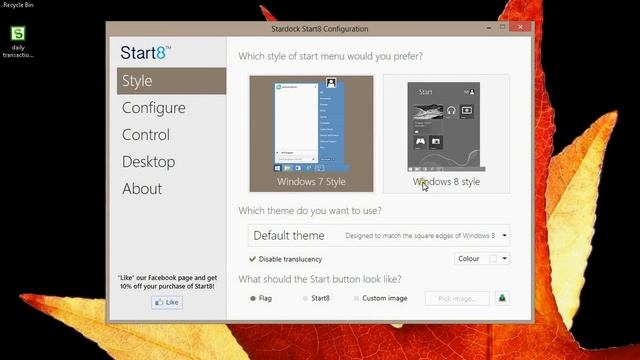Click the Stardock Start8 Configuration title bar
640x360 pixels.
(320, 29)
